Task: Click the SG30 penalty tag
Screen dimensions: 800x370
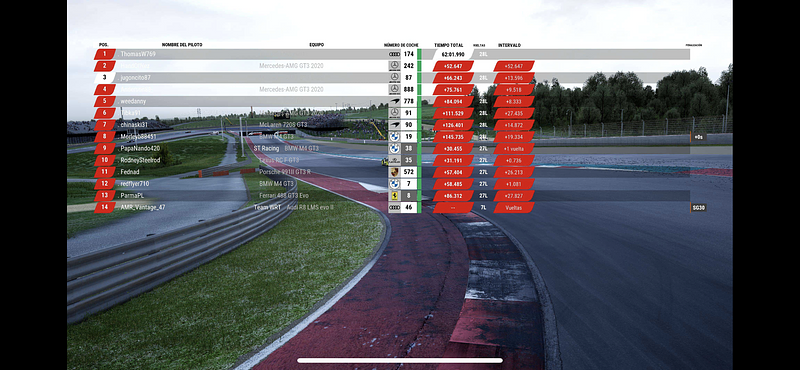Action: pyautogui.click(x=698, y=208)
